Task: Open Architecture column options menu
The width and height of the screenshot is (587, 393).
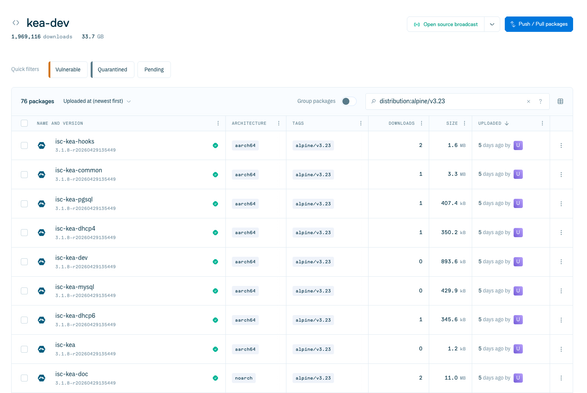Action: pos(279,123)
